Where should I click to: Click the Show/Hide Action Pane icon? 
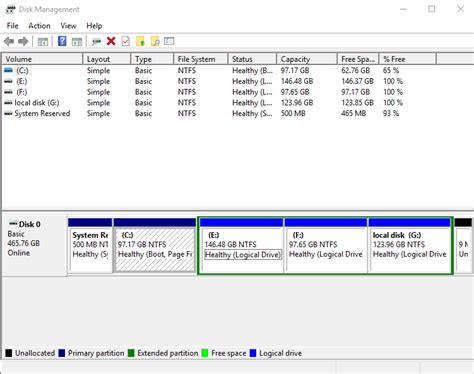tap(77, 42)
